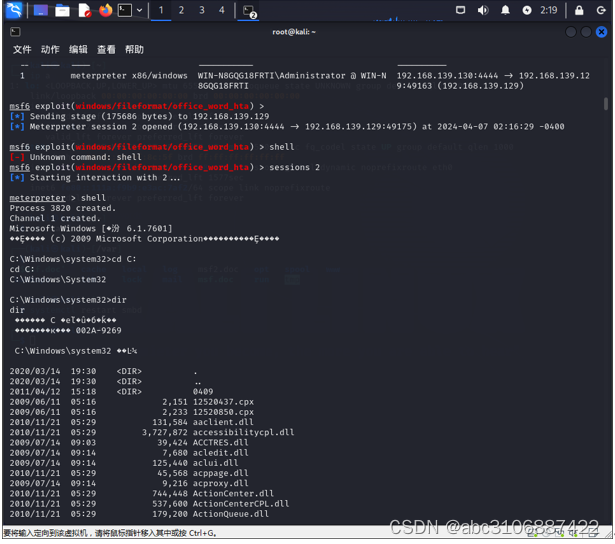
Task: Open the Kali applications menu
Action: [14, 10]
